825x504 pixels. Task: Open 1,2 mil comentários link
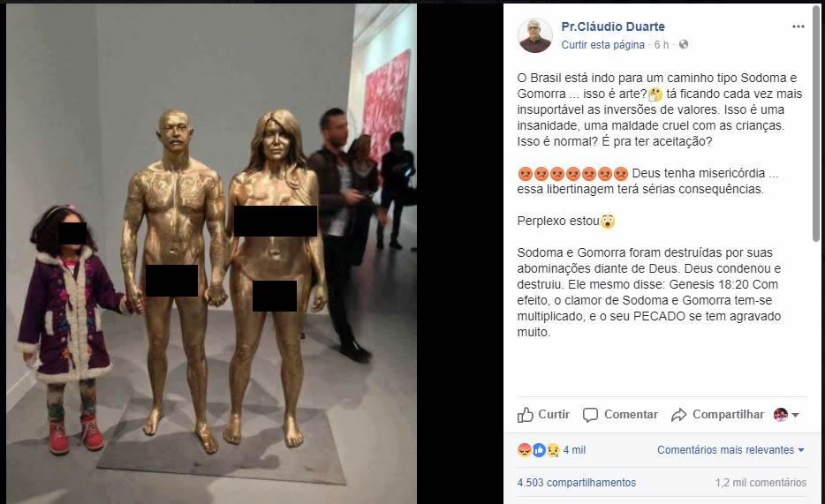pyautogui.click(x=761, y=483)
